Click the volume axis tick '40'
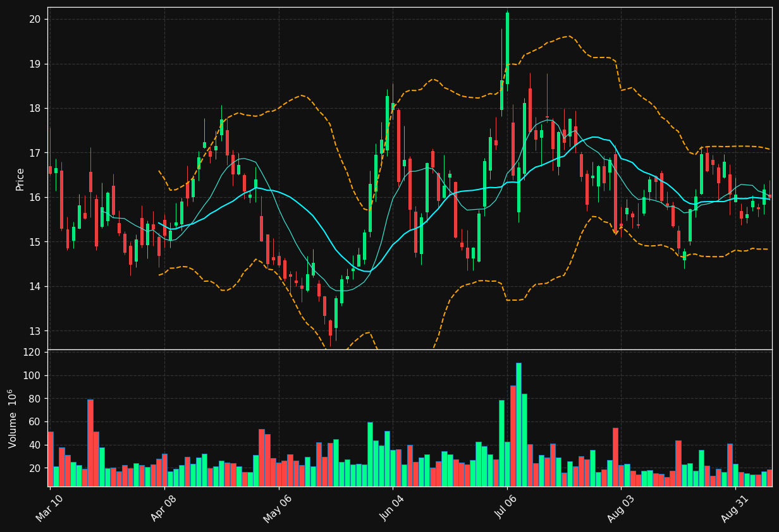Image resolution: width=779 pixels, height=532 pixels. [x=35, y=445]
